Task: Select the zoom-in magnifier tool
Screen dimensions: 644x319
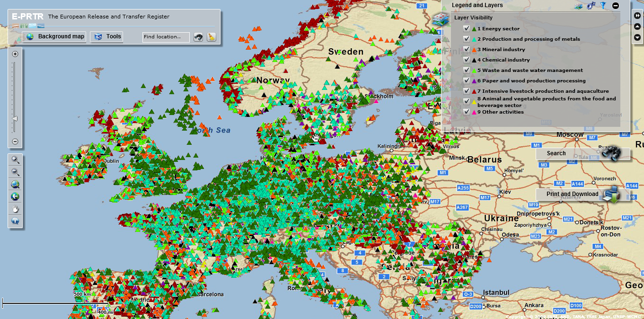Action: pyautogui.click(x=15, y=160)
